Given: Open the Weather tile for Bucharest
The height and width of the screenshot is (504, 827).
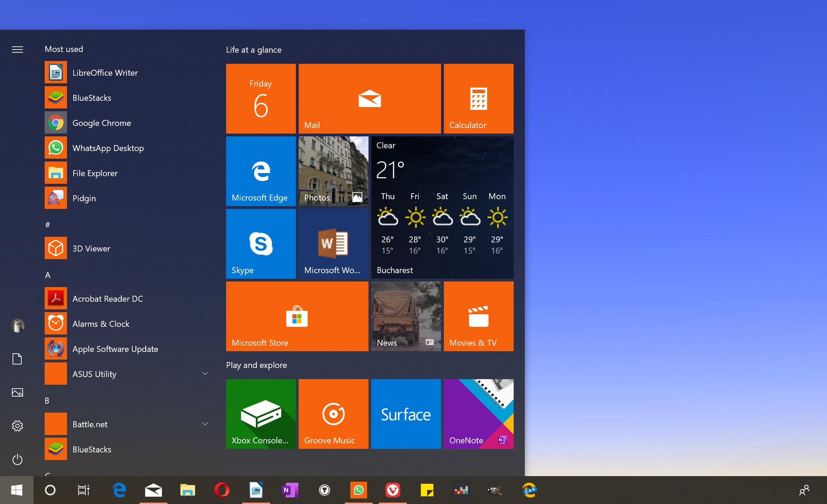Looking at the screenshot, I should 442,208.
